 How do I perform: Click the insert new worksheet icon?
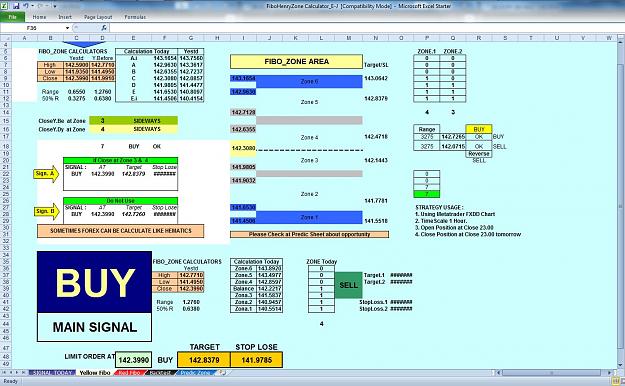click(221, 372)
